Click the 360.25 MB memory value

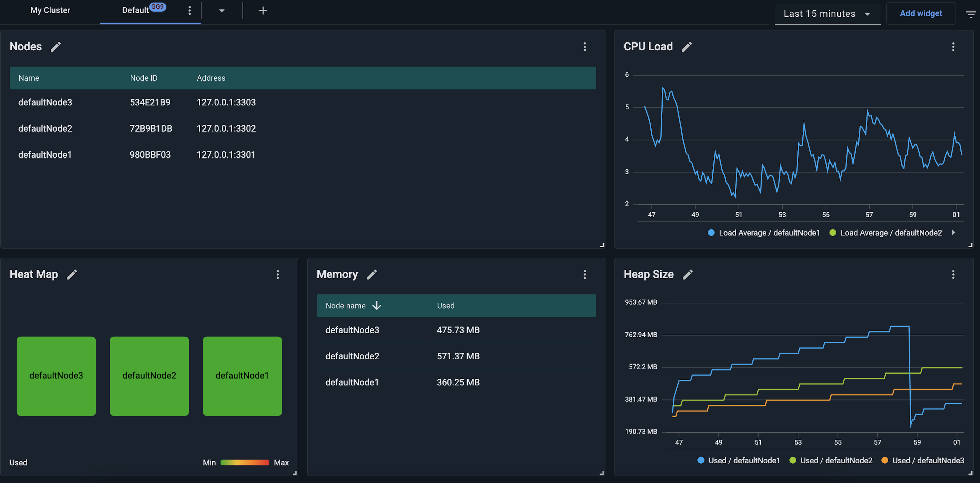458,382
